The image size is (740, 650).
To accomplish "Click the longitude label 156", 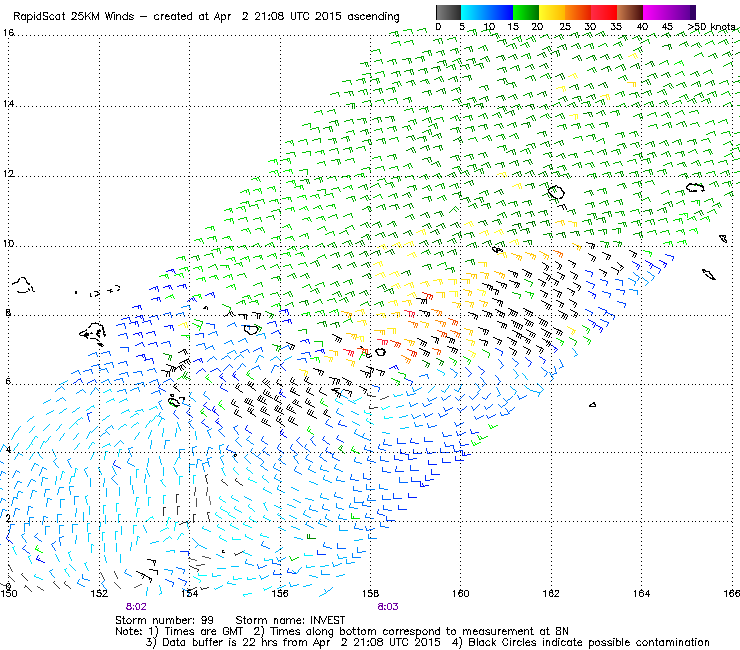I will pyautogui.click(x=280, y=593).
